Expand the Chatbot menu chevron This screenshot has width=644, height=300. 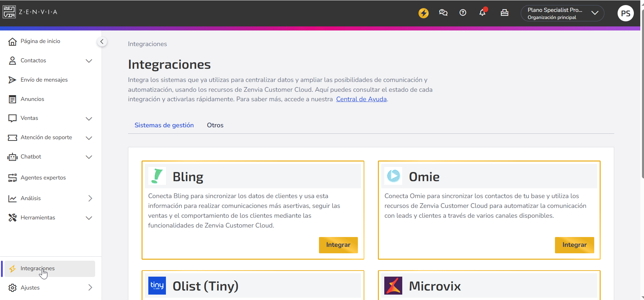[x=89, y=157]
